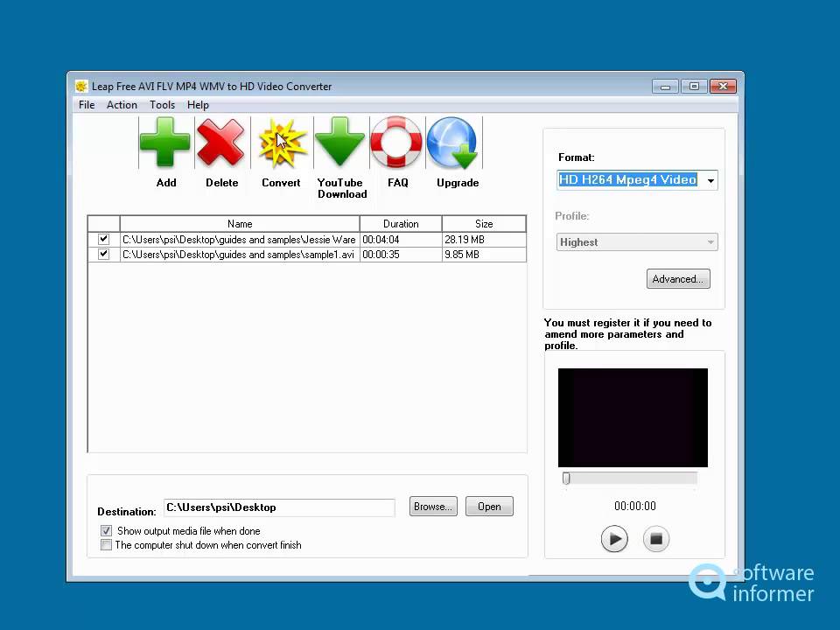840x630 pixels.
Task: Click the 00:00:00 preview time readout
Action: pos(635,506)
